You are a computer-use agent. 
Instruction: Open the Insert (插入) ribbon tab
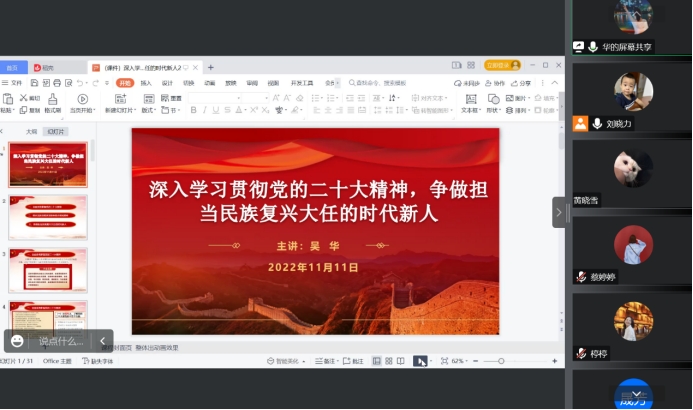pyautogui.click(x=146, y=83)
